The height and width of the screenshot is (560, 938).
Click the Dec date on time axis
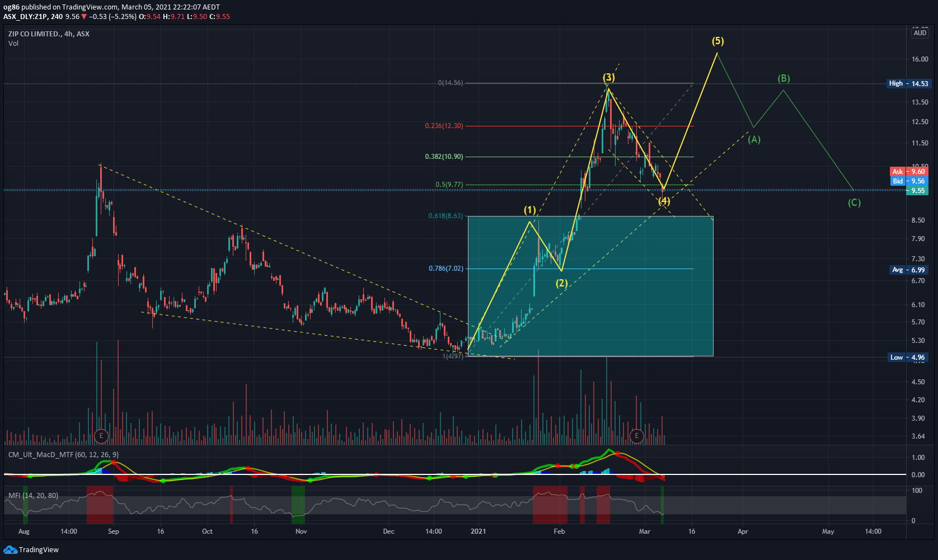pyautogui.click(x=388, y=531)
